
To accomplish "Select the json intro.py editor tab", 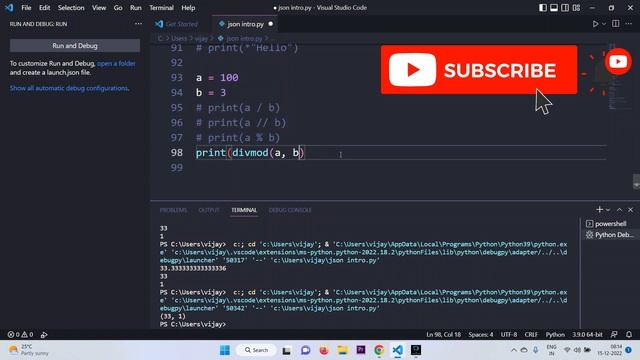I will 245,24.
